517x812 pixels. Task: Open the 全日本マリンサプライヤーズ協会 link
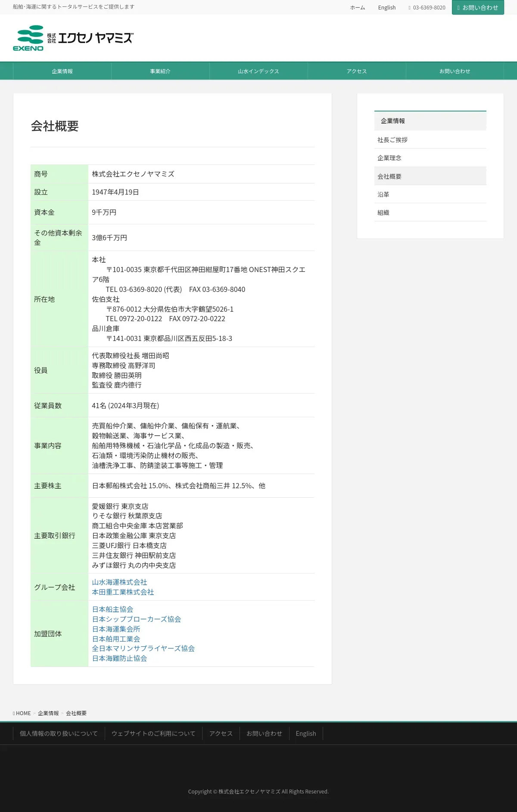click(143, 648)
